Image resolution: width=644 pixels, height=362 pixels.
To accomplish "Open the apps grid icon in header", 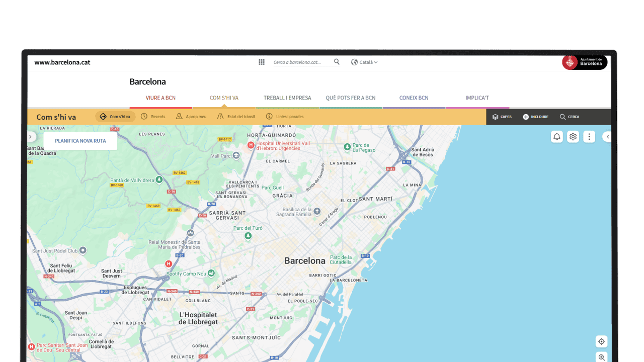I will [x=262, y=62].
